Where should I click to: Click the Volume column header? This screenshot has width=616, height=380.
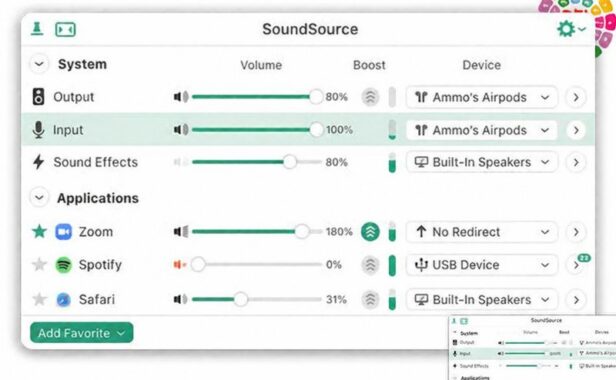[261, 65]
